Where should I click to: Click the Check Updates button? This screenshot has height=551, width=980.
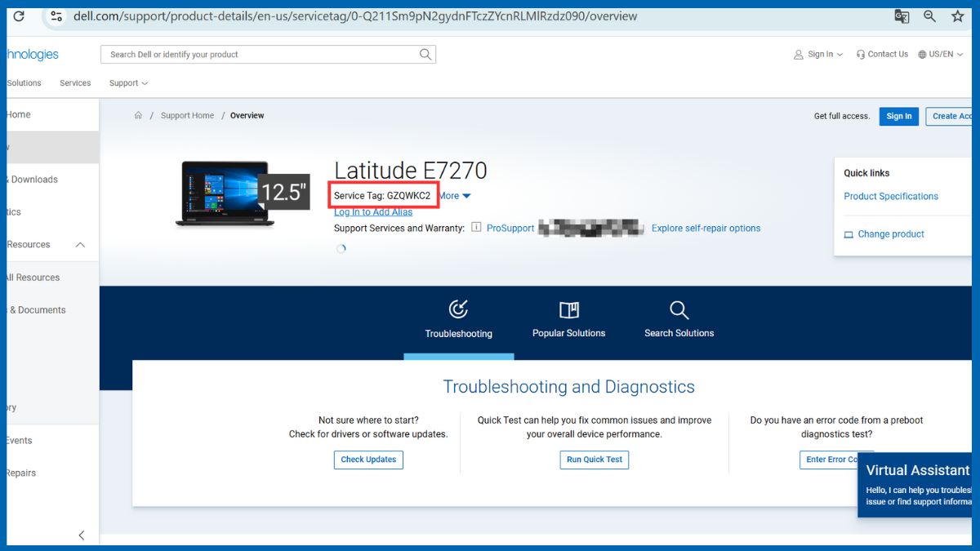[368, 460]
